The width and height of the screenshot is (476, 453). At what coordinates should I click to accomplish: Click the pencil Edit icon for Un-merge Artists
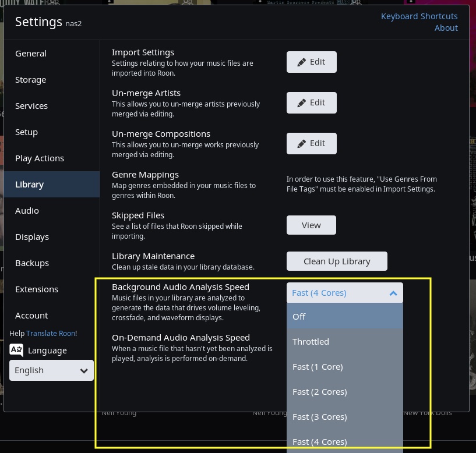click(302, 102)
